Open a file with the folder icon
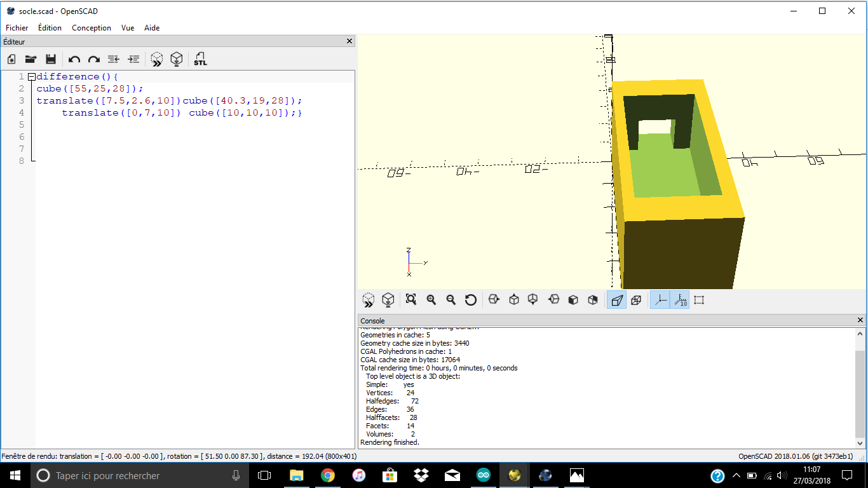Image resolution: width=868 pixels, height=488 pixels. tap(31, 59)
